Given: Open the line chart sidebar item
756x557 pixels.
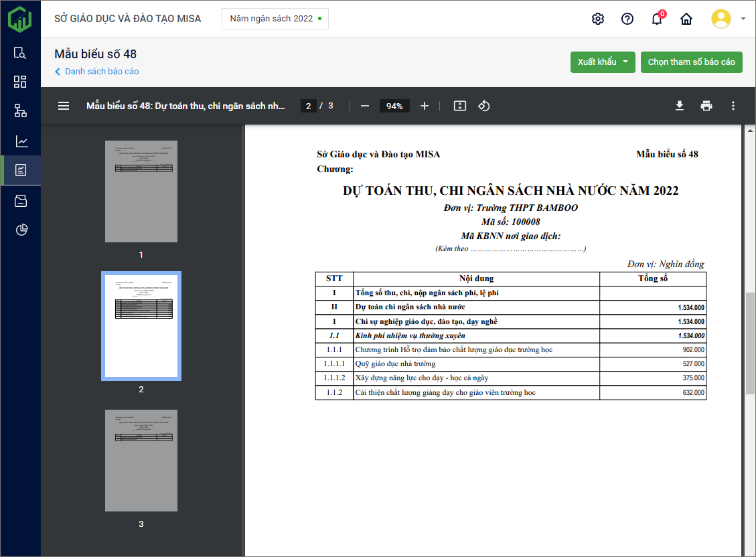Looking at the screenshot, I should (x=21, y=141).
